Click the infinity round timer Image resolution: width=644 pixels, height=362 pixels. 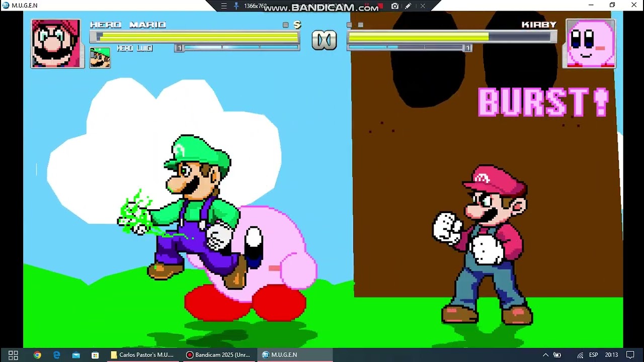click(x=324, y=40)
